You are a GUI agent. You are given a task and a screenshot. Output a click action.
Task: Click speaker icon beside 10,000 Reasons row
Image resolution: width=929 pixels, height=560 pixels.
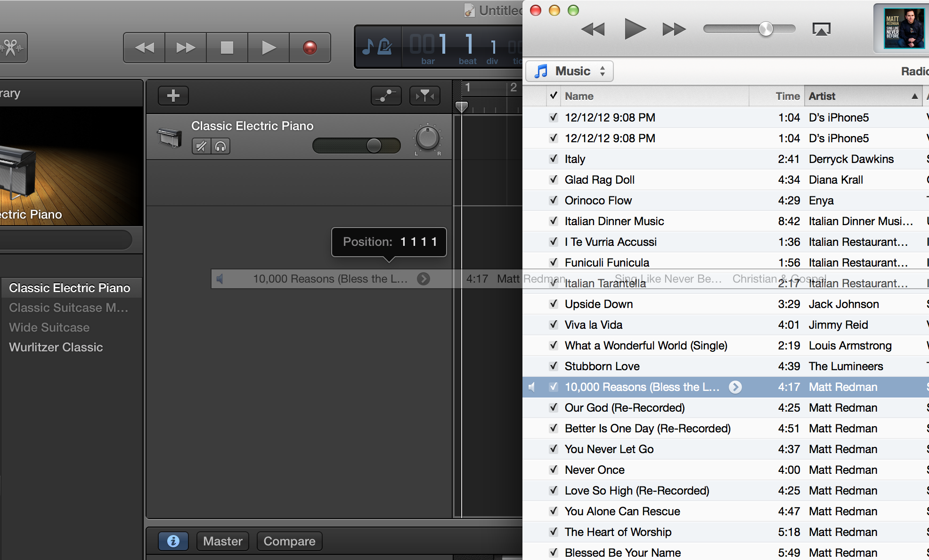[532, 387]
